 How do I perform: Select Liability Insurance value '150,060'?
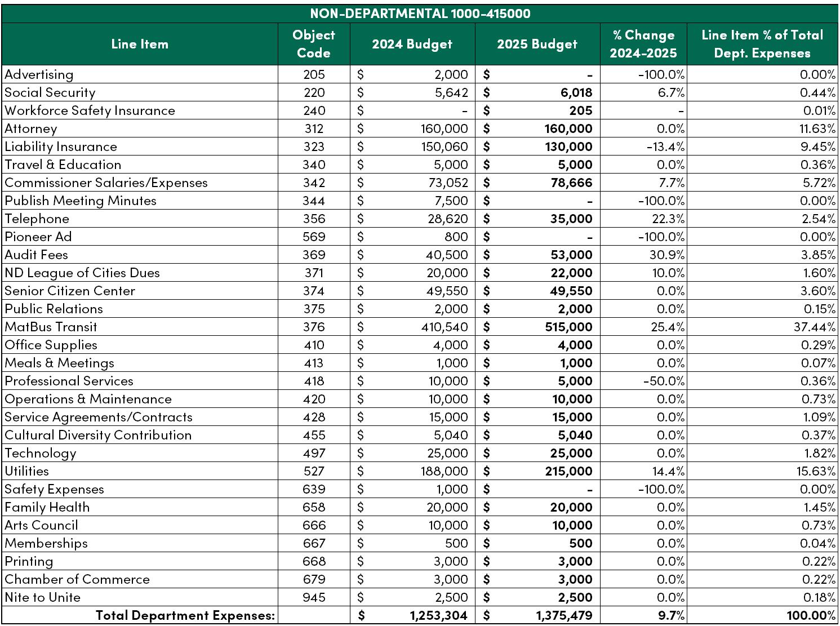click(x=445, y=146)
